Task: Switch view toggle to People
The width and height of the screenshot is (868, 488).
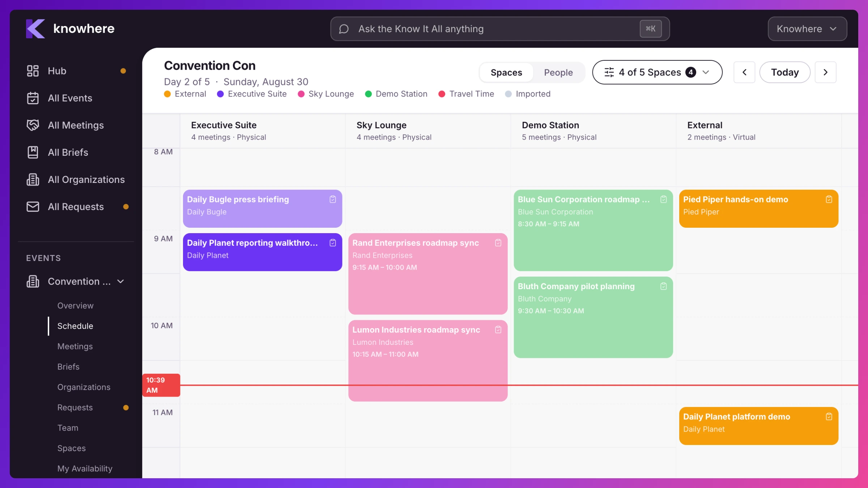Action: click(x=558, y=72)
